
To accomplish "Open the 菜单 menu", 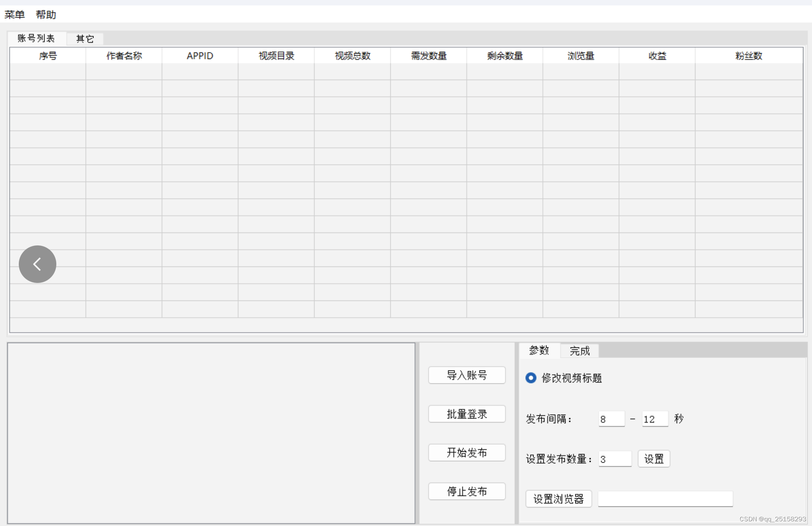I will pos(14,15).
